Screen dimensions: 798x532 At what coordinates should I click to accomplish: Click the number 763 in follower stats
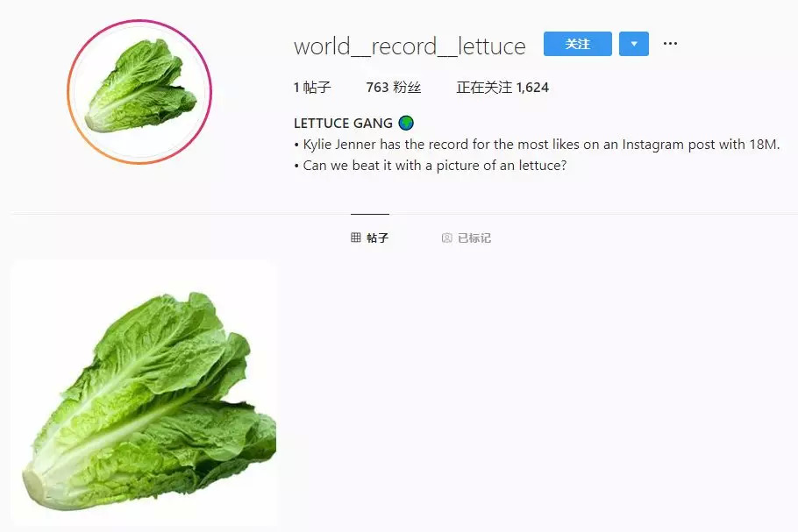[x=377, y=88]
